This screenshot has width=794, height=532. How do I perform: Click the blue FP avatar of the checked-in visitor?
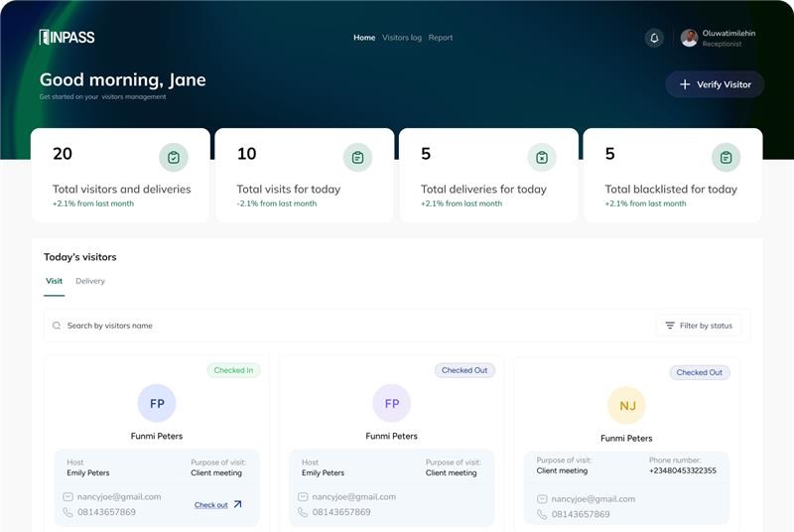click(157, 403)
